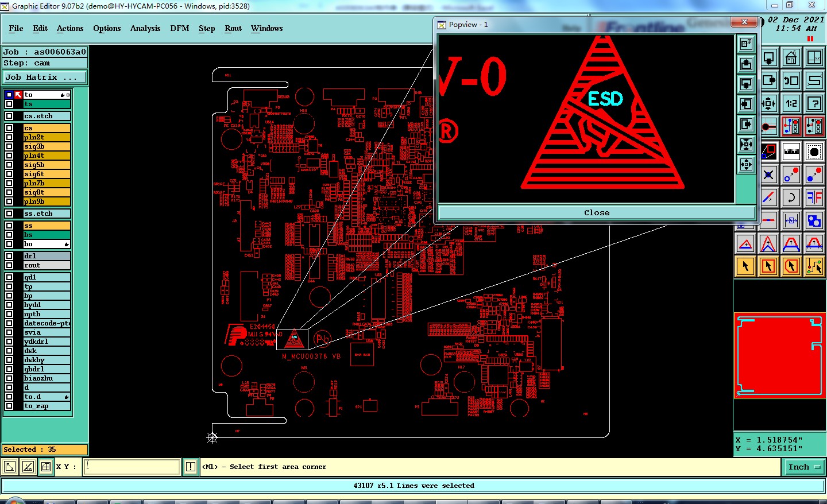Open the Inch units dropdown
Image resolution: width=827 pixels, height=504 pixels.
click(x=804, y=467)
